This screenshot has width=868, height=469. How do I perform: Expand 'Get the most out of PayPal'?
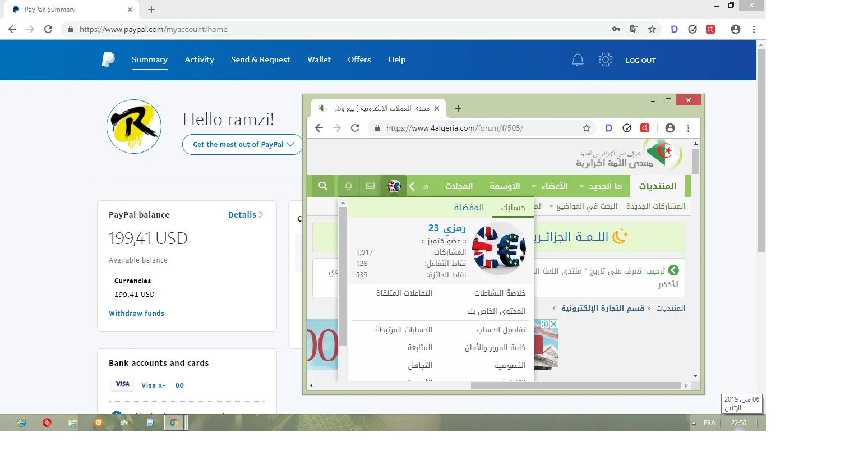(x=242, y=144)
